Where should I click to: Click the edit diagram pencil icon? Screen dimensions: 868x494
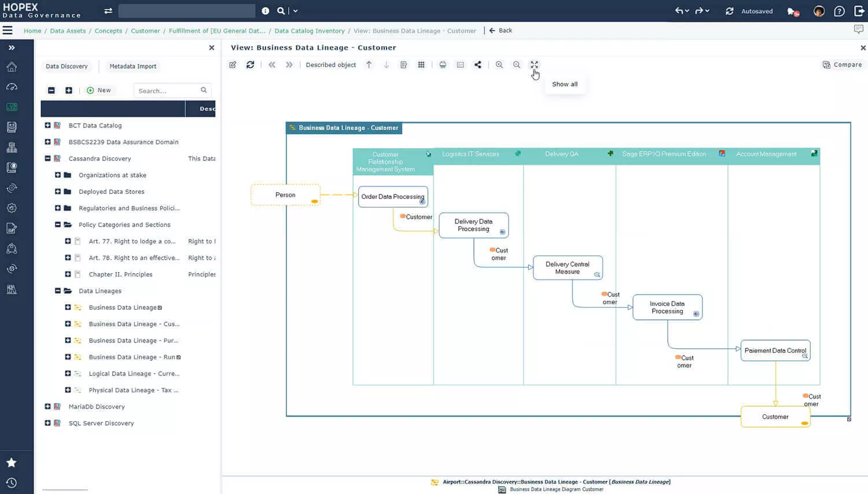tap(233, 65)
